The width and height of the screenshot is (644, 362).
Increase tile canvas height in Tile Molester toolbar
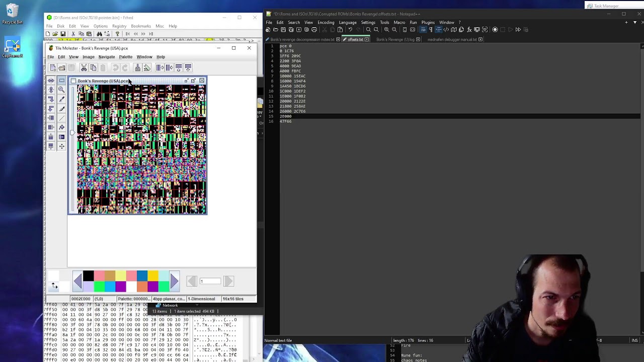[188, 67]
